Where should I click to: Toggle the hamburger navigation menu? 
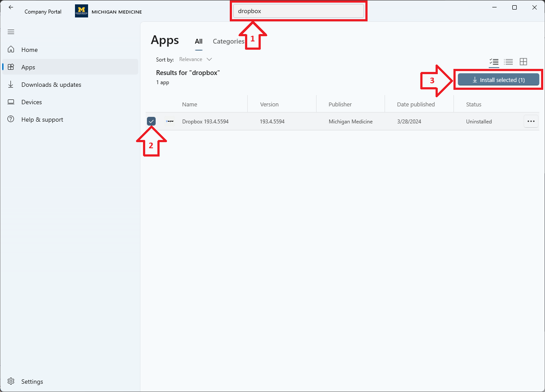(x=11, y=32)
